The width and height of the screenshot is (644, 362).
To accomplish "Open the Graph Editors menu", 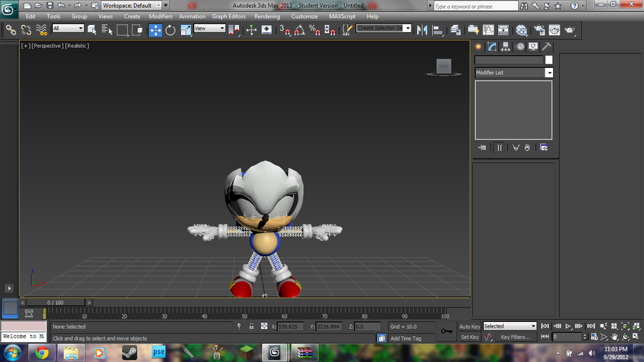I will (229, 16).
